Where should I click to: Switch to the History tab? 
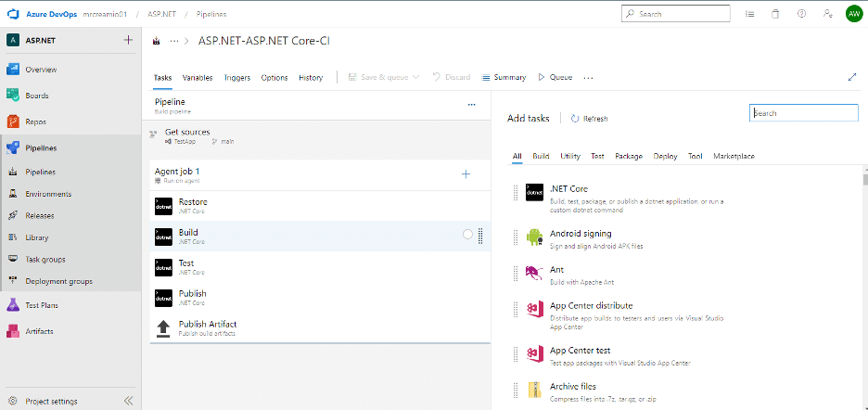pos(311,78)
